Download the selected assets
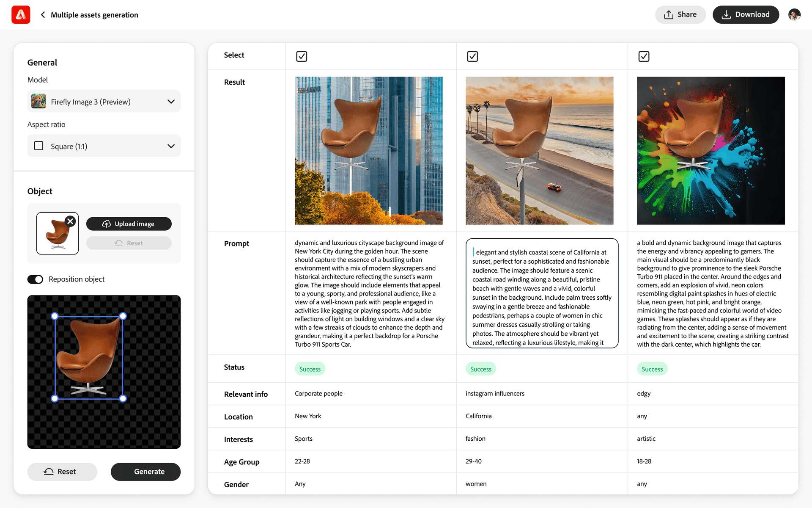812x508 pixels. pos(746,15)
